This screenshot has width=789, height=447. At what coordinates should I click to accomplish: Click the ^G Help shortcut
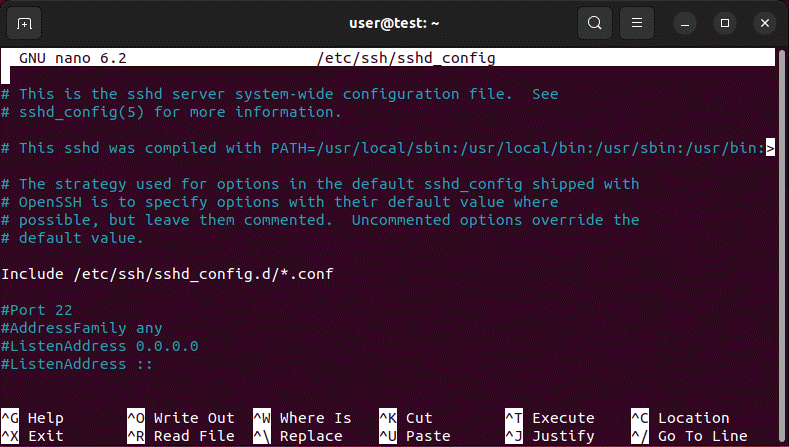[x=33, y=418]
